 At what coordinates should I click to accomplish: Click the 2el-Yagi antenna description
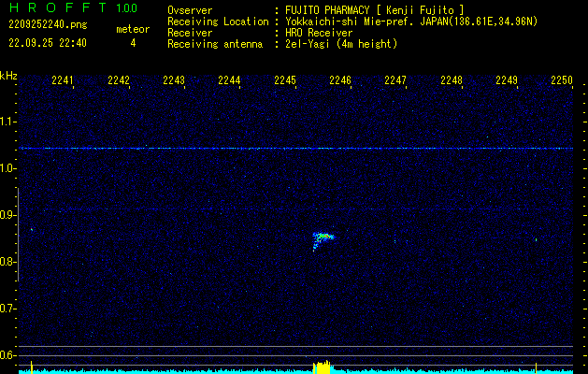click(341, 44)
